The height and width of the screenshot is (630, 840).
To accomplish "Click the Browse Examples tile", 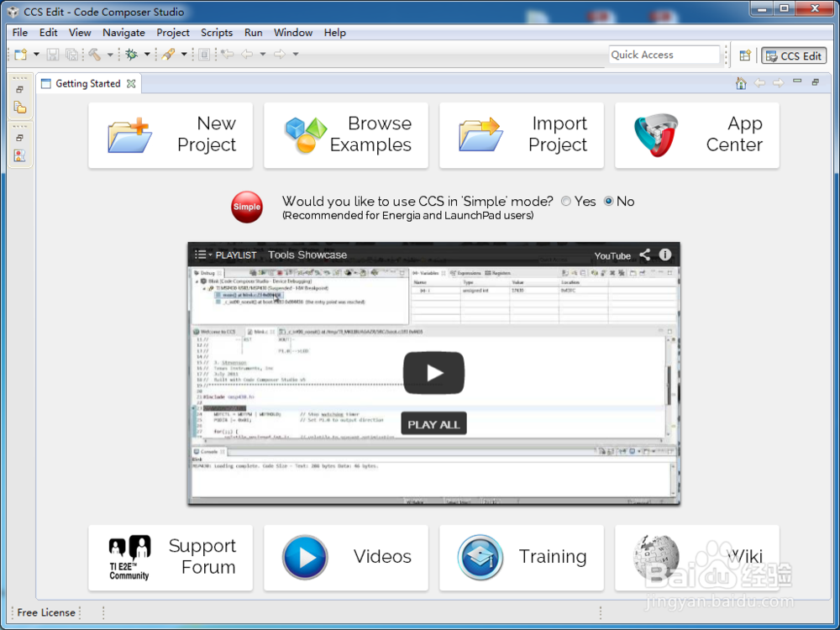I will 346,135.
